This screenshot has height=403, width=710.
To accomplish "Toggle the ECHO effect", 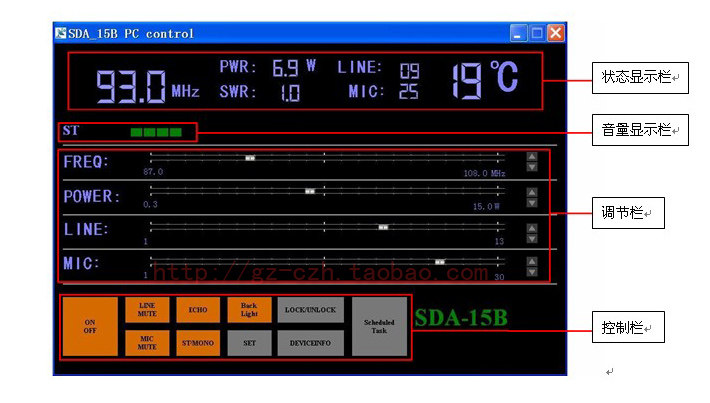I will click(x=198, y=310).
